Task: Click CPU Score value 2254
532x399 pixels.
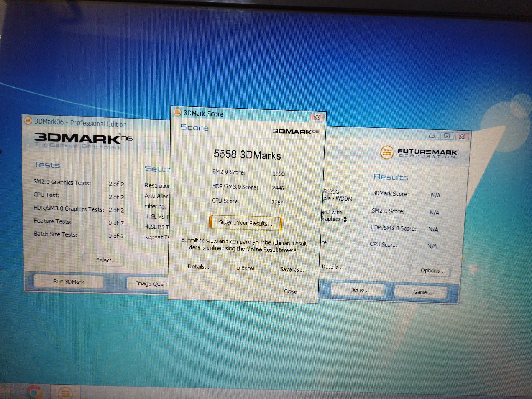Action: (277, 203)
